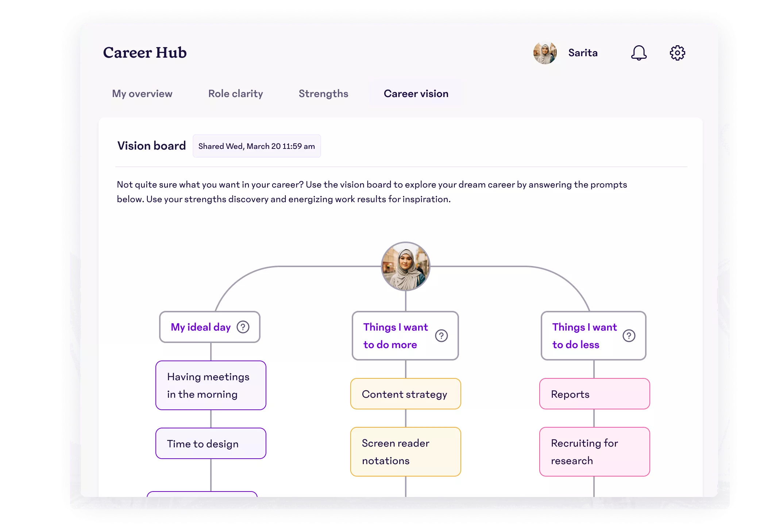Viewport: 783px width, 532px height.
Task: Click the help icon on My ideal day
Action: pyautogui.click(x=243, y=327)
